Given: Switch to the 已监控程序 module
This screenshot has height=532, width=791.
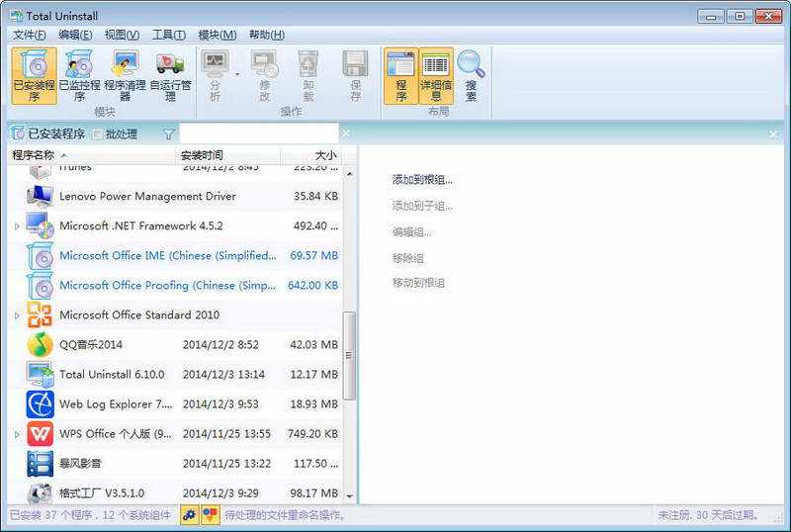Looking at the screenshot, I should 79,76.
